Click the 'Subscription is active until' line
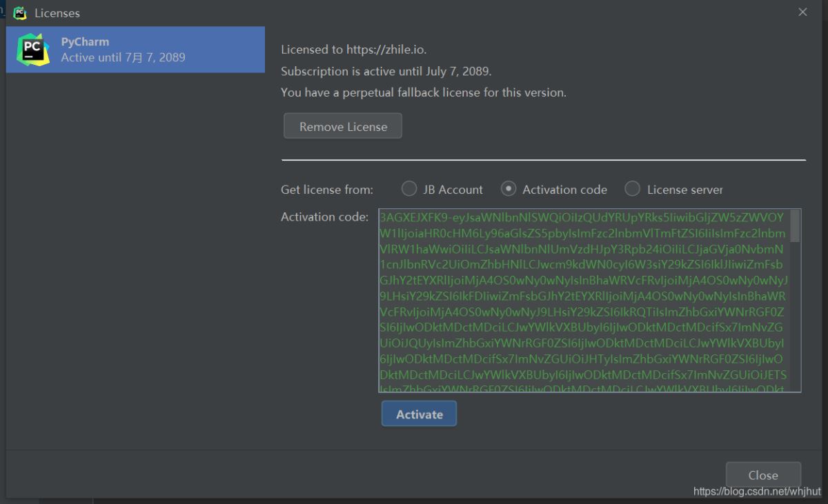 pyautogui.click(x=386, y=71)
